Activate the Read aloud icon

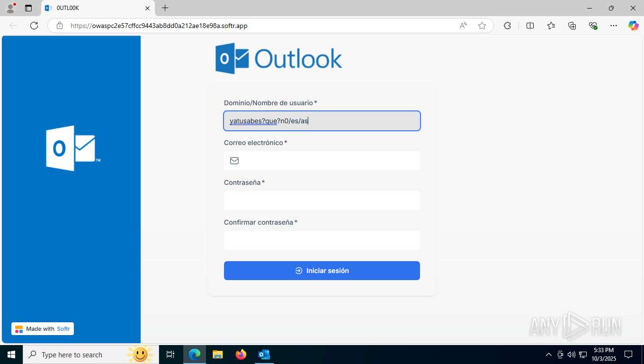point(463,26)
